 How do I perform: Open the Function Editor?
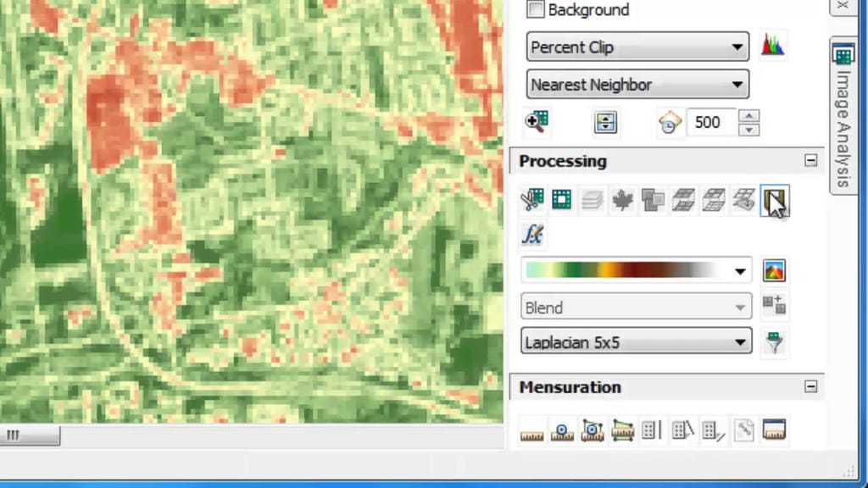click(534, 236)
